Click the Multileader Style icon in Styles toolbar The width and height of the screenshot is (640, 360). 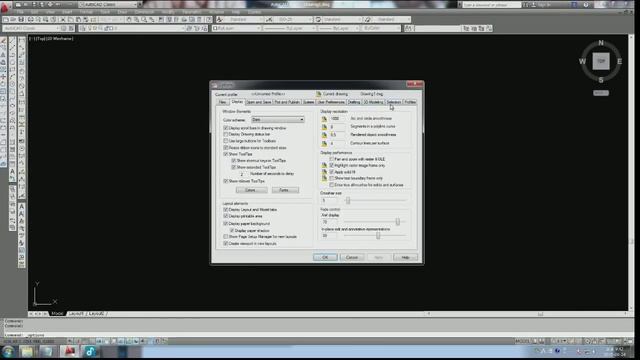[x=368, y=20]
